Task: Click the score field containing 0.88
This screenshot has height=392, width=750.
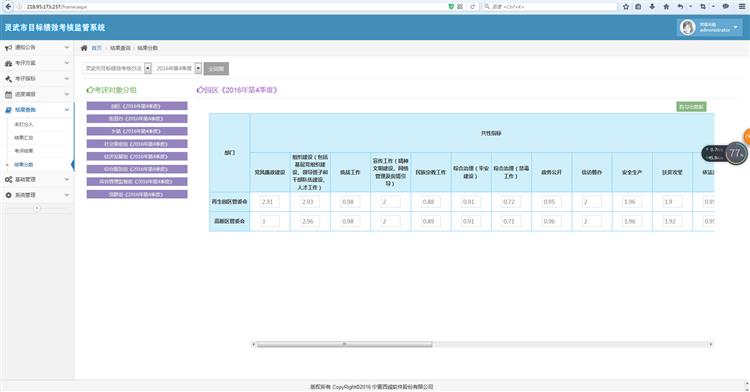Action: [430, 202]
